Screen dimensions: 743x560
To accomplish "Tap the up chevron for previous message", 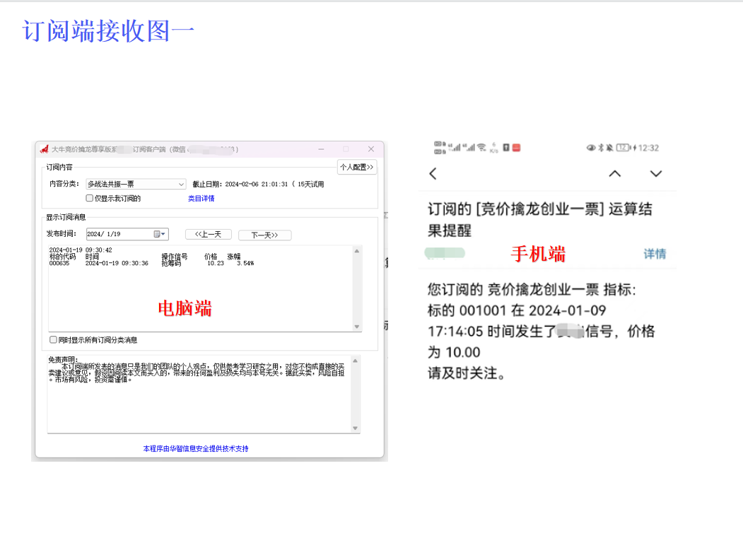I will [x=615, y=174].
